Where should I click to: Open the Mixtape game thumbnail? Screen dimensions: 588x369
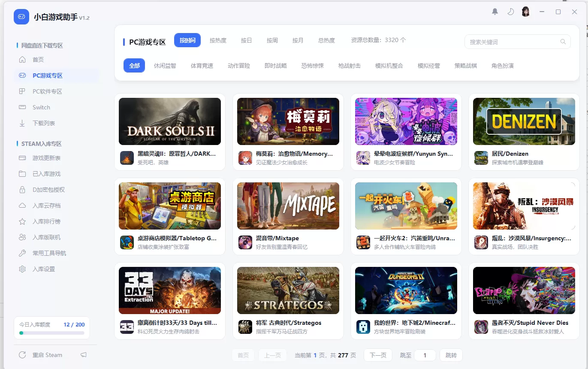[288, 206]
